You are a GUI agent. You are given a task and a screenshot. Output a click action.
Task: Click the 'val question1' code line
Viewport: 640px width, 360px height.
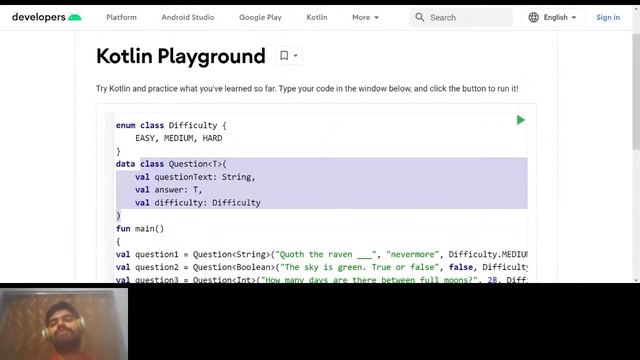(x=322, y=254)
